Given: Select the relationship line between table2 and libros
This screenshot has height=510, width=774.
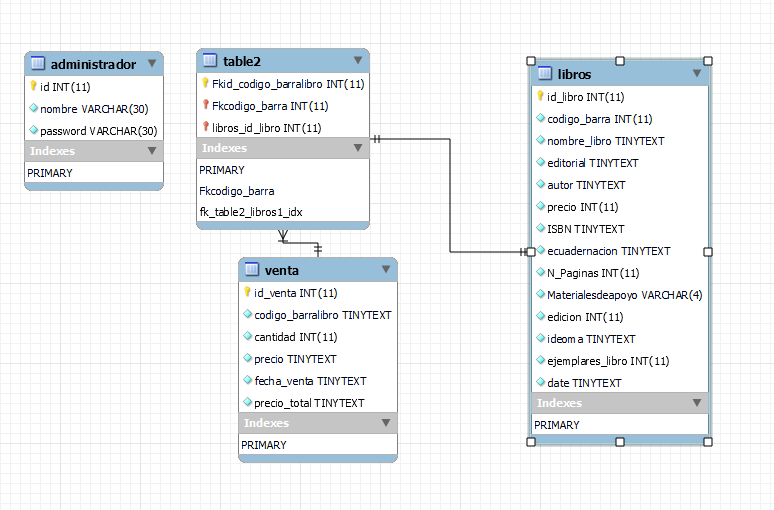Looking at the screenshot, I should (x=450, y=196).
